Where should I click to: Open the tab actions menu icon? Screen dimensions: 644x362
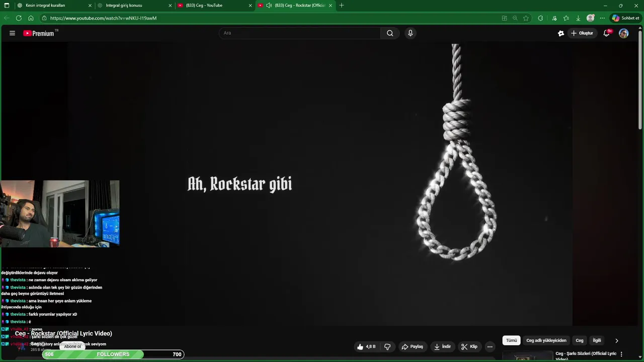click(x=7, y=6)
